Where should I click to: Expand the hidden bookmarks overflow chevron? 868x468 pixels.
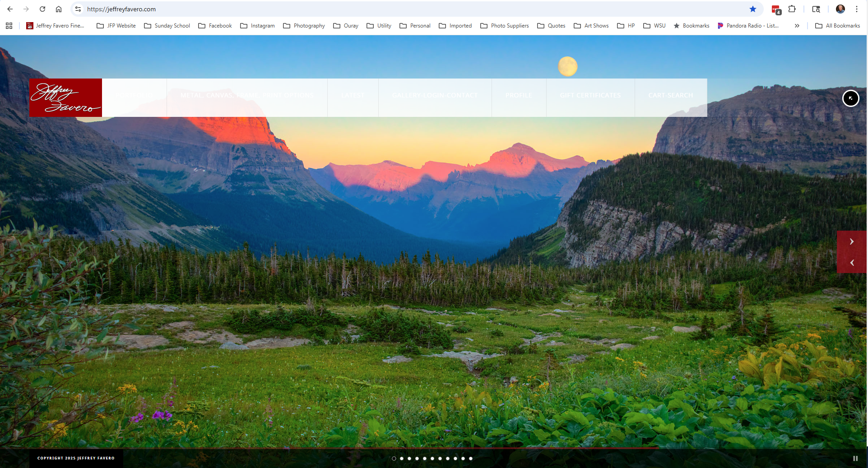[797, 26]
